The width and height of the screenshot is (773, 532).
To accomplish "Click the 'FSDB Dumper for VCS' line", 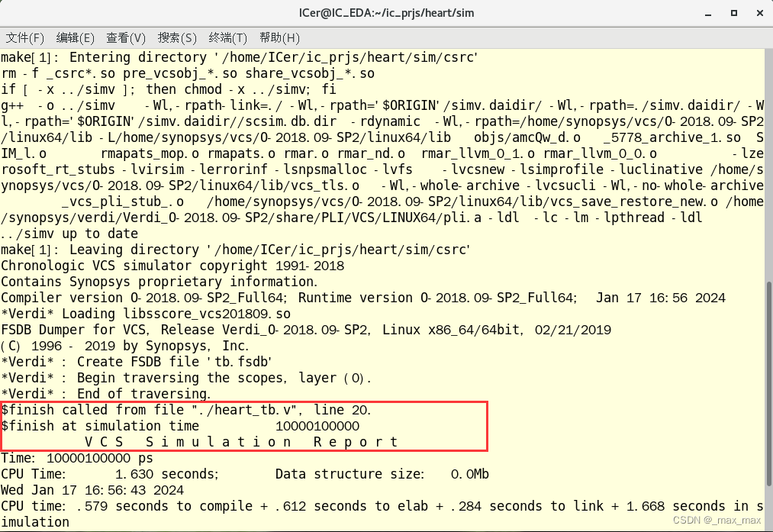I will click(306, 330).
